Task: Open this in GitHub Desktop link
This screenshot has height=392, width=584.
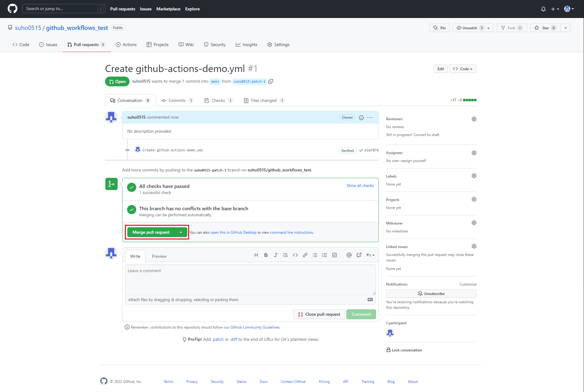Action: pos(233,232)
